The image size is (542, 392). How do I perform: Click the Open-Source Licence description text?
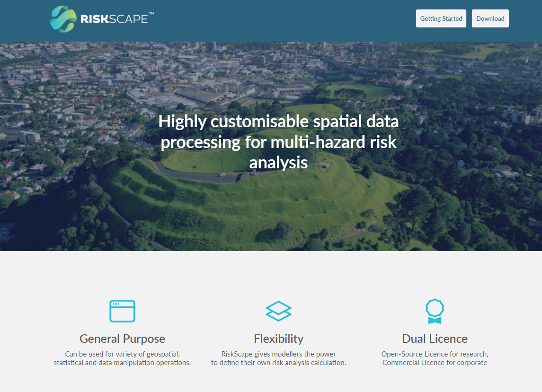coord(435,358)
